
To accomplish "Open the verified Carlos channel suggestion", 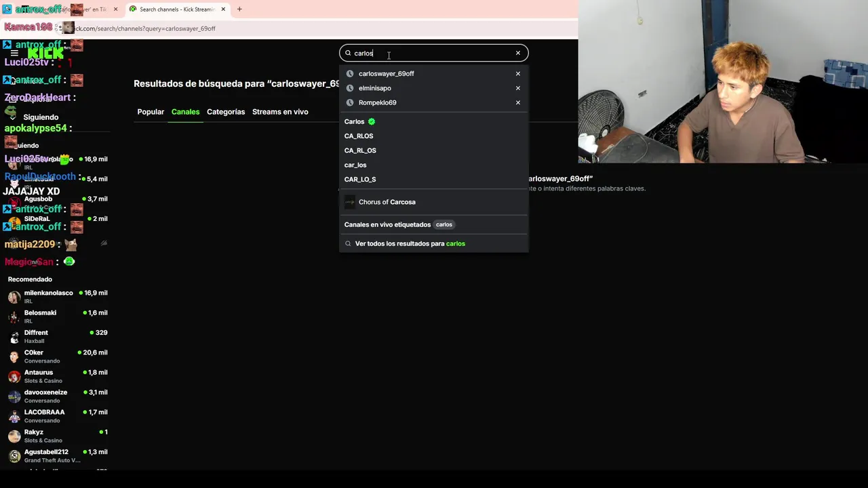I will [434, 121].
